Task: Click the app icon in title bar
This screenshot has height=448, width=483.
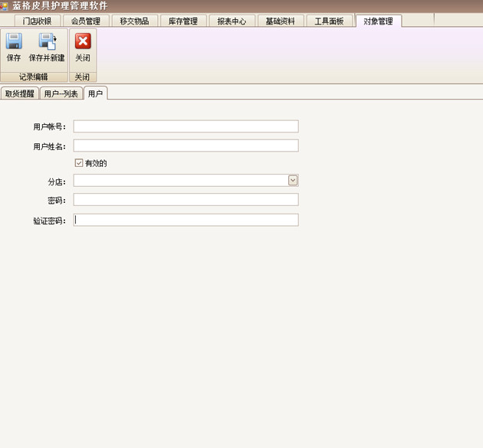Action: click(x=4, y=6)
